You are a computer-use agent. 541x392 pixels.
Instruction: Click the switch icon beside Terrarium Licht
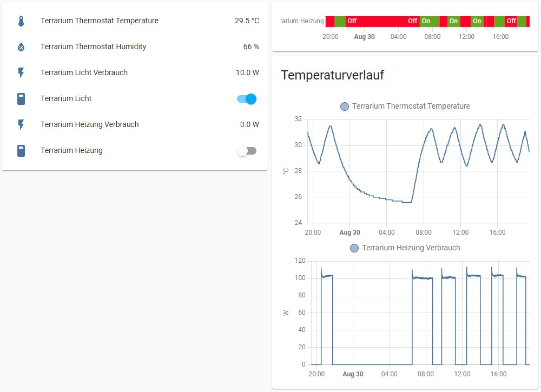(21, 98)
